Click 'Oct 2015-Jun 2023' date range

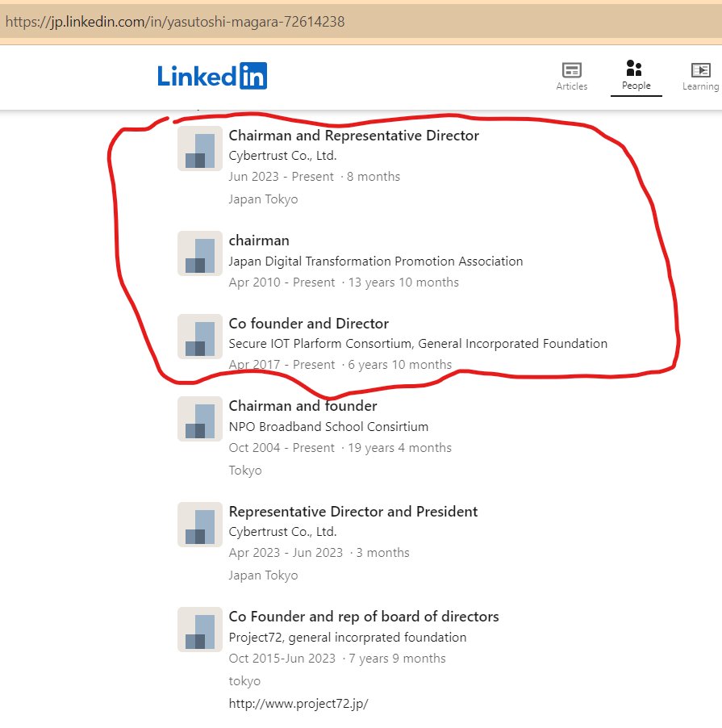coord(282,659)
